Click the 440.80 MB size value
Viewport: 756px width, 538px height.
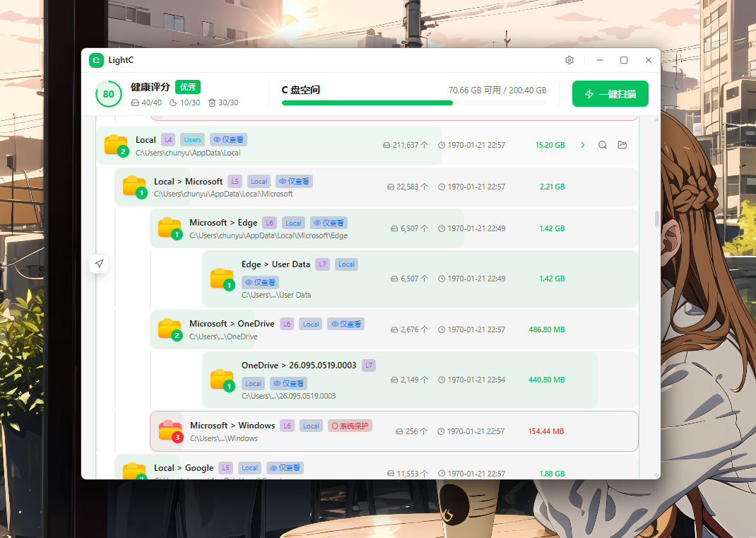click(x=547, y=380)
